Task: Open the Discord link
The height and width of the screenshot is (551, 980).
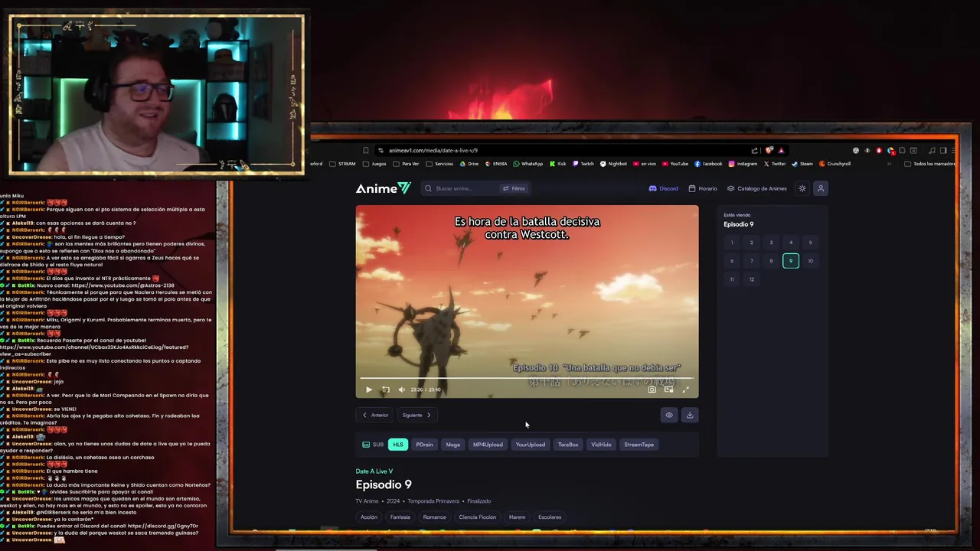Action: (x=664, y=188)
